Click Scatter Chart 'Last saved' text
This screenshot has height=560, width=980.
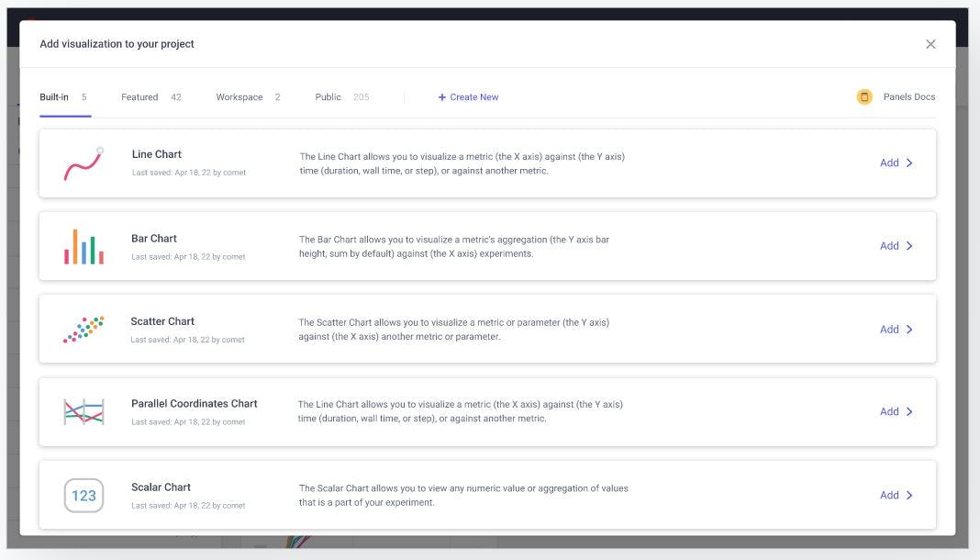pos(187,340)
